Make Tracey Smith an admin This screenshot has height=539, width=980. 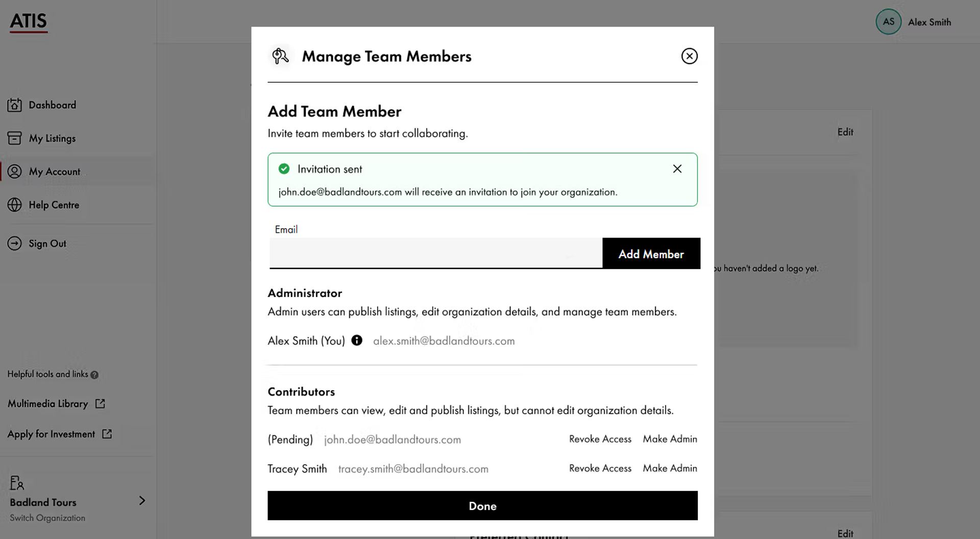coord(670,469)
